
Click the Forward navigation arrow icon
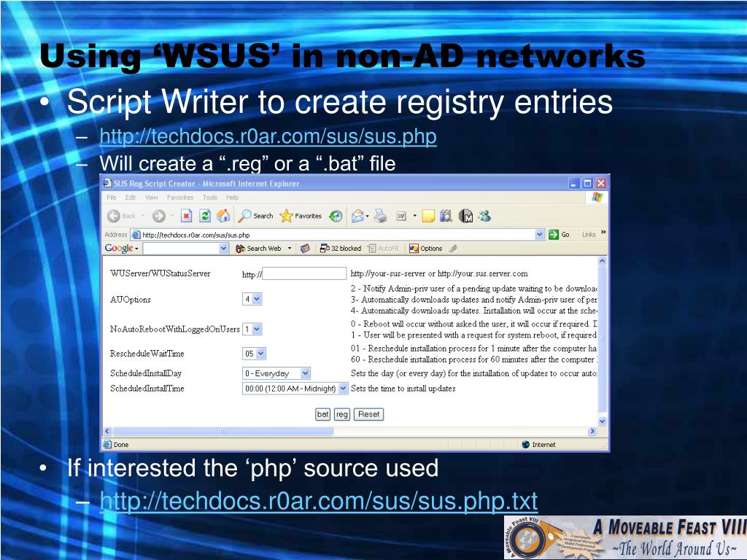(158, 216)
